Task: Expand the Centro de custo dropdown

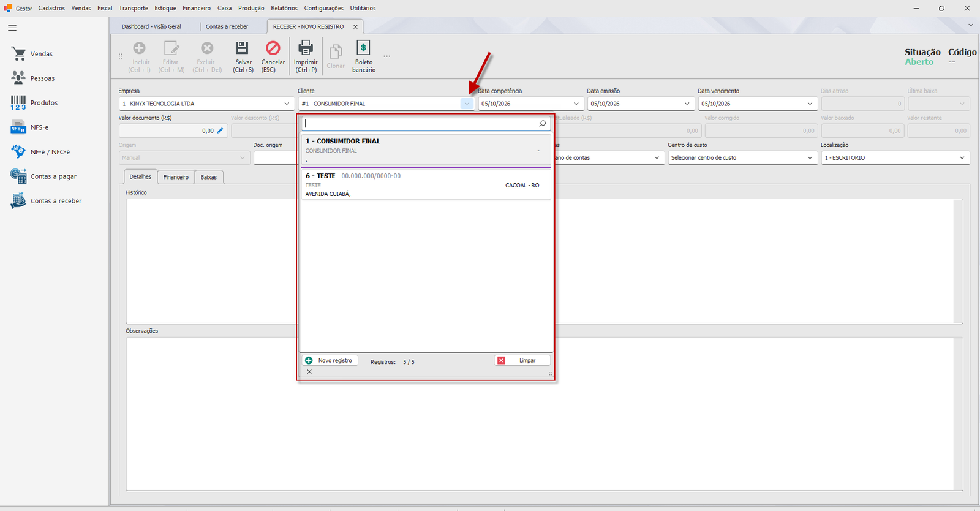Action: [x=810, y=157]
